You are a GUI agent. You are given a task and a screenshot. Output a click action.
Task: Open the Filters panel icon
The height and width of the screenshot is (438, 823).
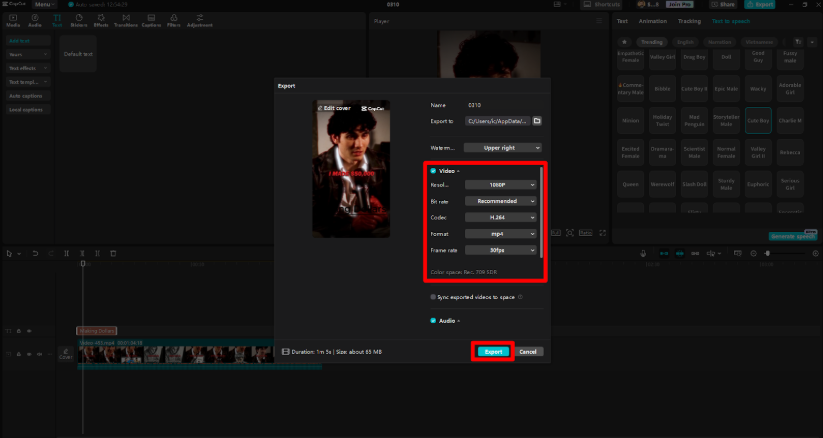point(174,20)
